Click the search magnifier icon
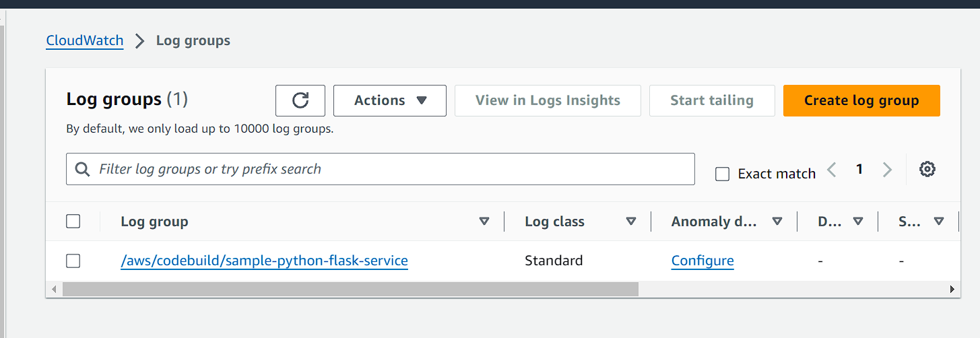The width and height of the screenshot is (980, 338). 83,169
